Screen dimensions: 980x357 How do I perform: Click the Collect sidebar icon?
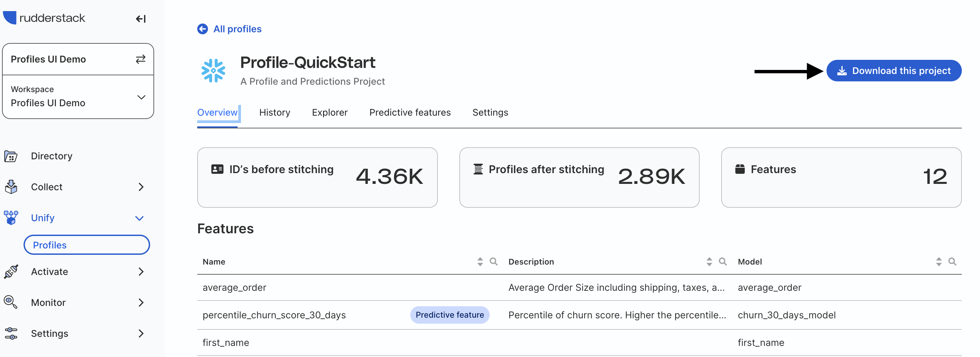pos(11,187)
